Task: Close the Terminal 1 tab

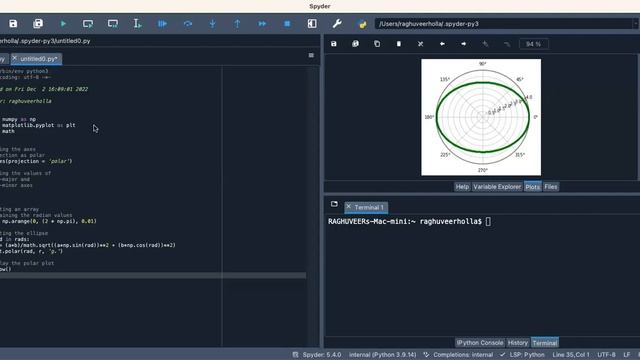Action: coord(349,207)
